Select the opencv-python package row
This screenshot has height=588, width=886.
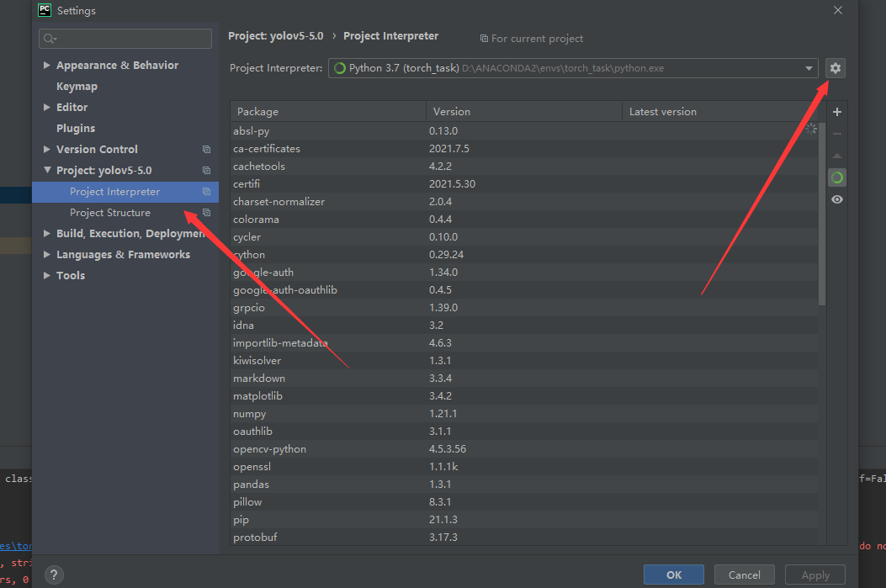524,449
